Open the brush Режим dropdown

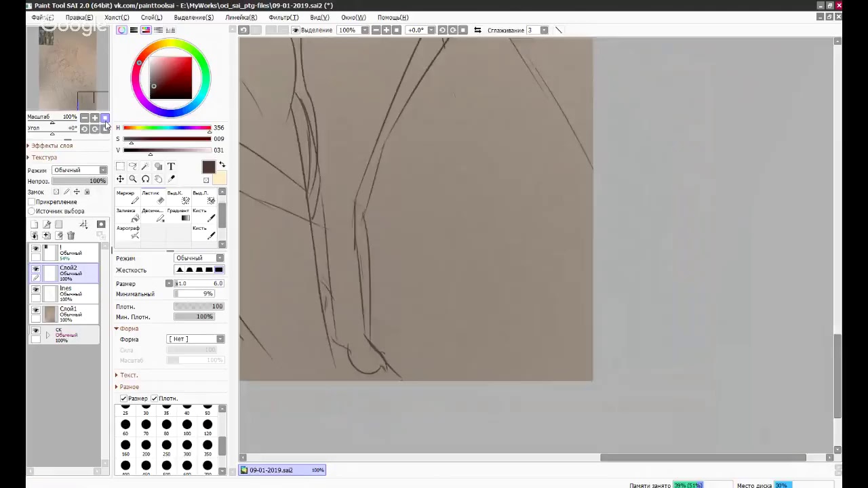pos(199,258)
